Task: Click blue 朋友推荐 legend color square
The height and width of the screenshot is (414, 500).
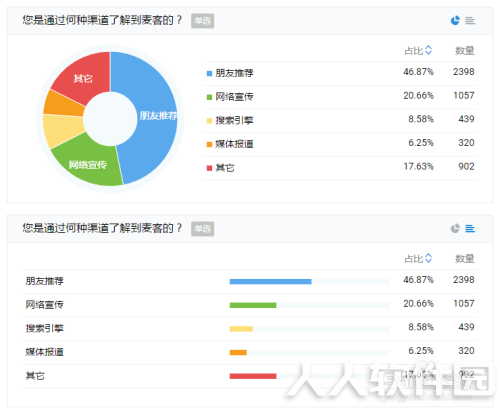Action: (x=209, y=73)
